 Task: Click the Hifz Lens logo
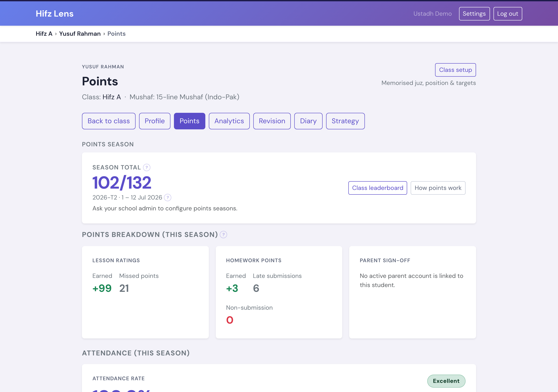(54, 14)
